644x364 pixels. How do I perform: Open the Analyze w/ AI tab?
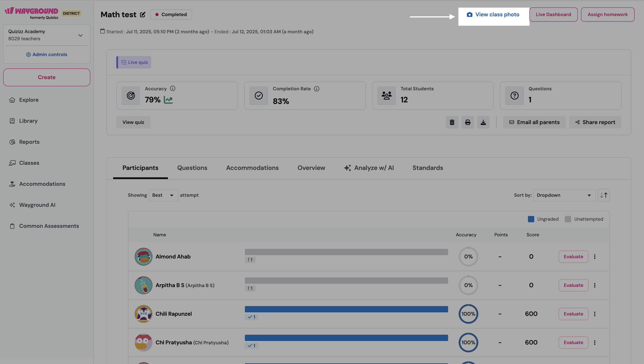pyautogui.click(x=369, y=168)
